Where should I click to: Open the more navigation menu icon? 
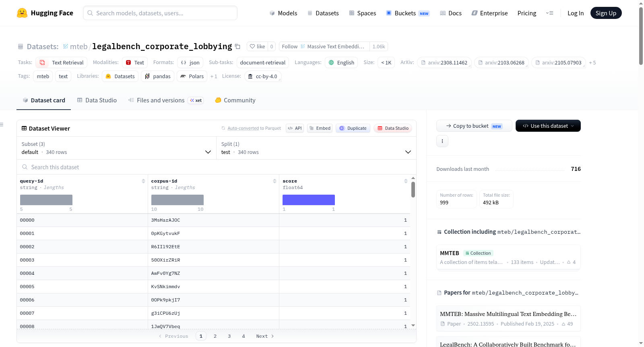tap(549, 13)
